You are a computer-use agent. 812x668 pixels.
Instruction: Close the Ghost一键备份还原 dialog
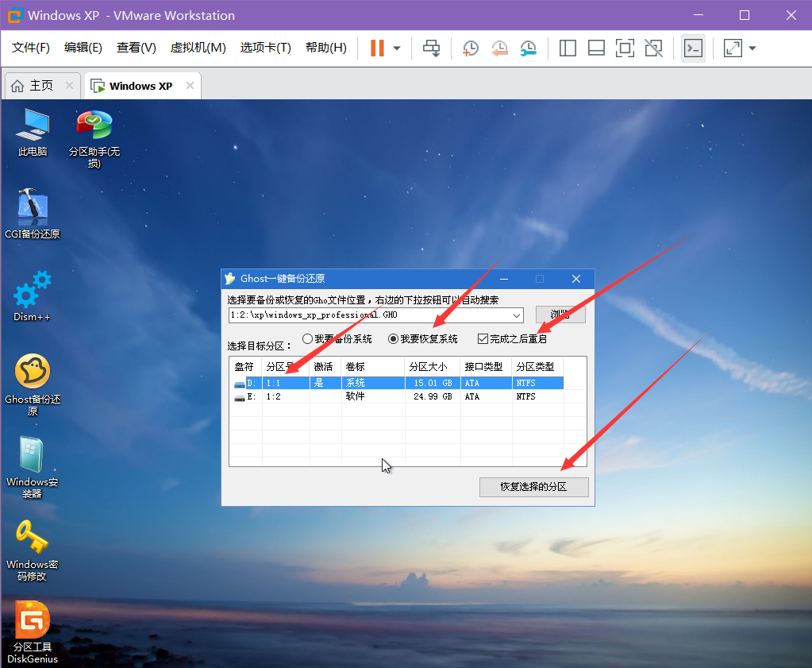coord(575,279)
